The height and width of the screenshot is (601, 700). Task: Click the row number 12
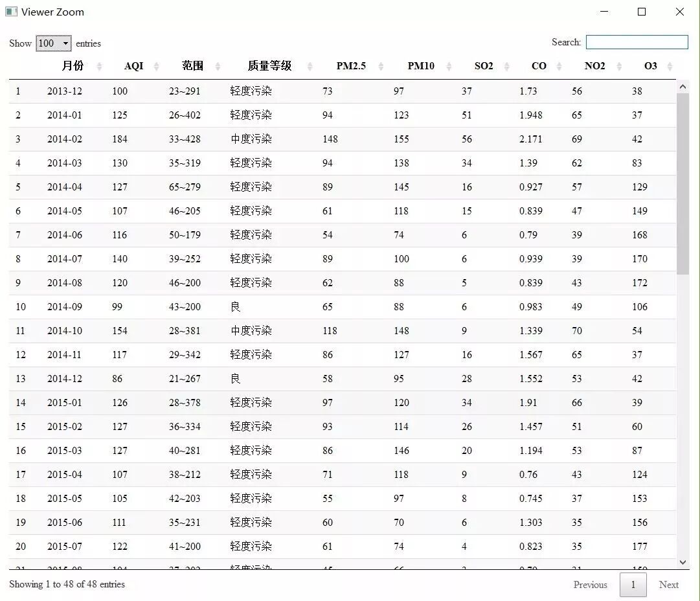click(x=21, y=355)
